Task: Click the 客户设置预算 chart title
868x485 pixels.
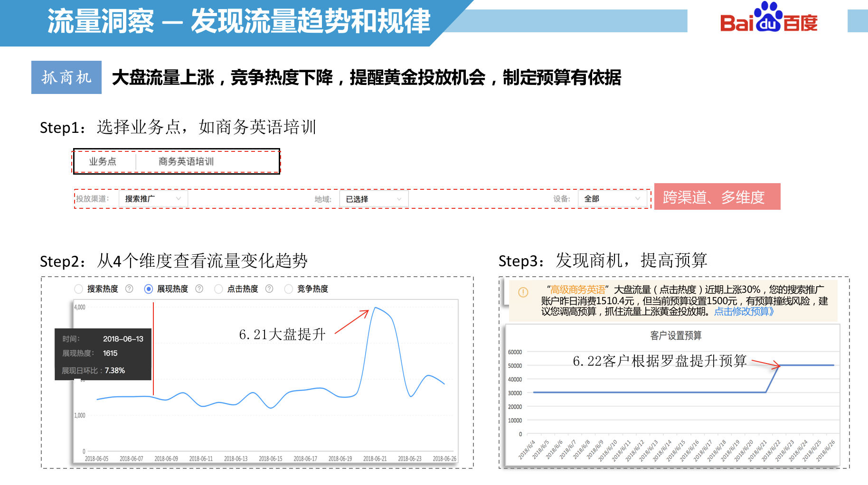Action: pos(676,336)
